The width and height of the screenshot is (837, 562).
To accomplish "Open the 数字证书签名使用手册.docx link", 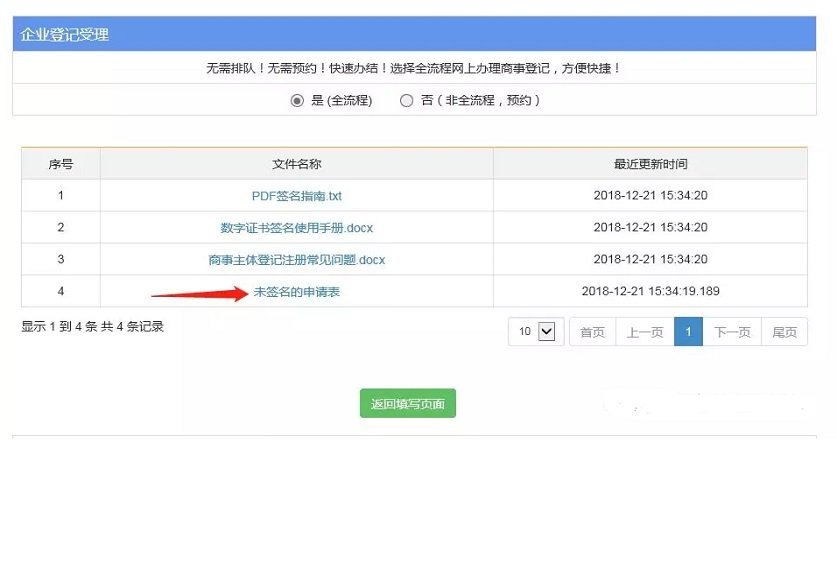I will click(297, 228).
